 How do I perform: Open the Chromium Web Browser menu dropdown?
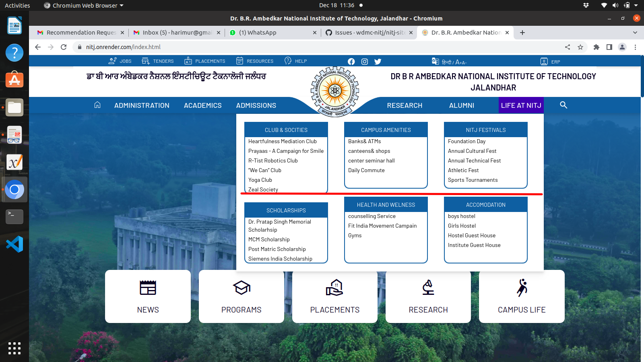(x=83, y=5)
